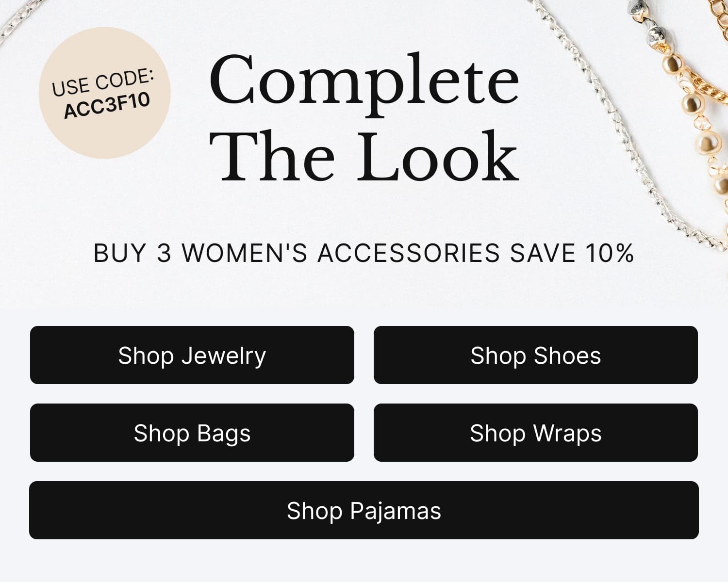Click The Look headline line
This screenshot has height=582, width=728.
[364, 156]
